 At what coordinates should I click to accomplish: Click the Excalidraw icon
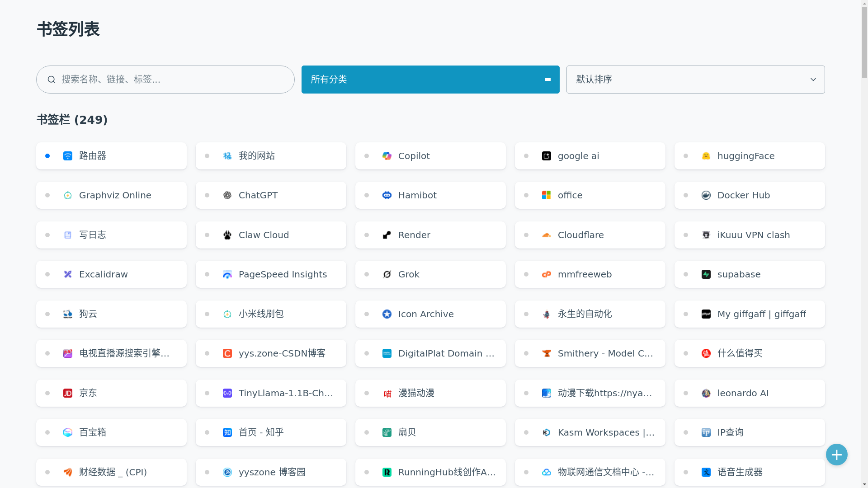click(68, 274)
